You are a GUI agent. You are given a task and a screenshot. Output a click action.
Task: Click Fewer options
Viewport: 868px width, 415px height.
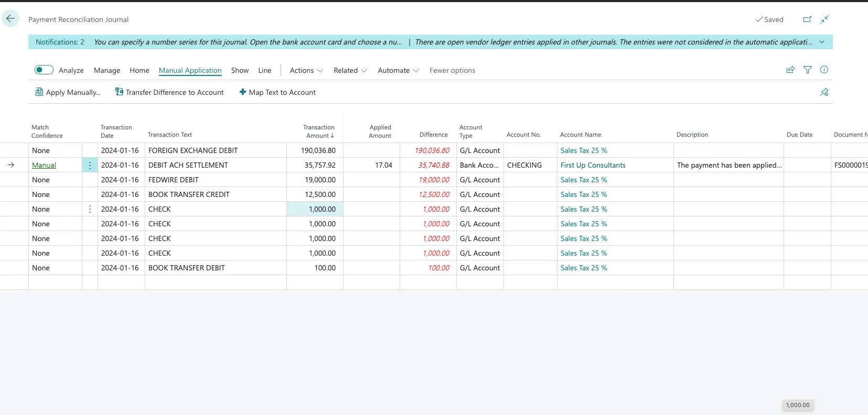pyautogui.click(x=452, y=70)
